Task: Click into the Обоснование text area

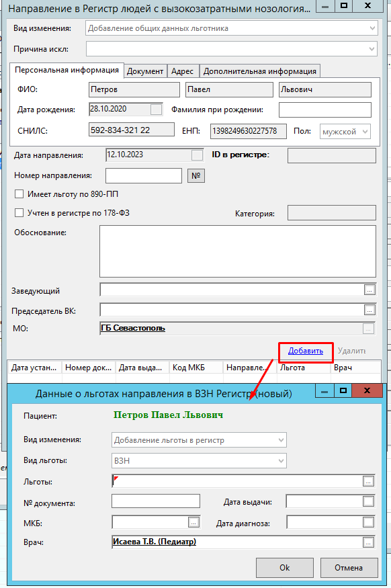Action: (238, 251)
